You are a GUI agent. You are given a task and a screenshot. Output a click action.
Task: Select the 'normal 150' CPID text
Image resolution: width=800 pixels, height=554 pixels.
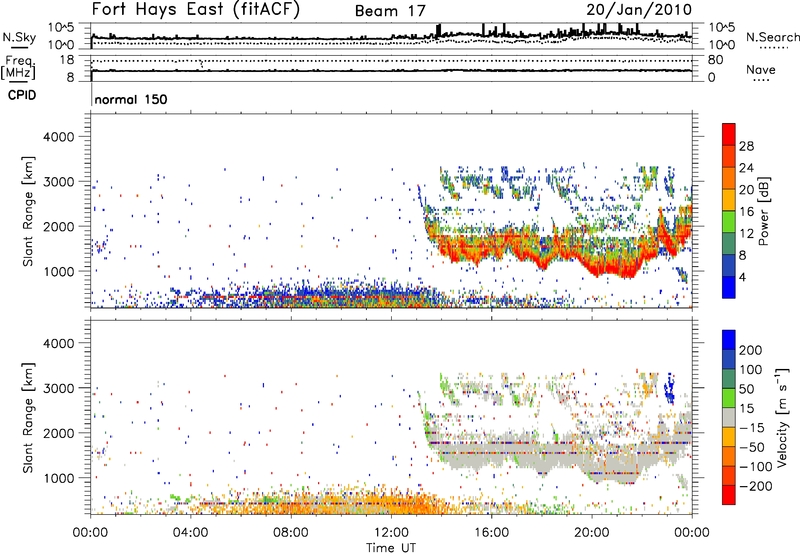point(131,99)
